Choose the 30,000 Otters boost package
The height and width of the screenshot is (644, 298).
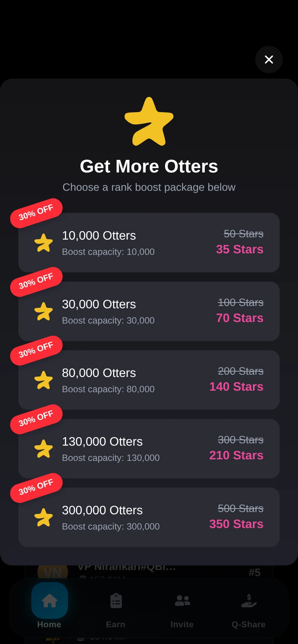click(149, 311)
